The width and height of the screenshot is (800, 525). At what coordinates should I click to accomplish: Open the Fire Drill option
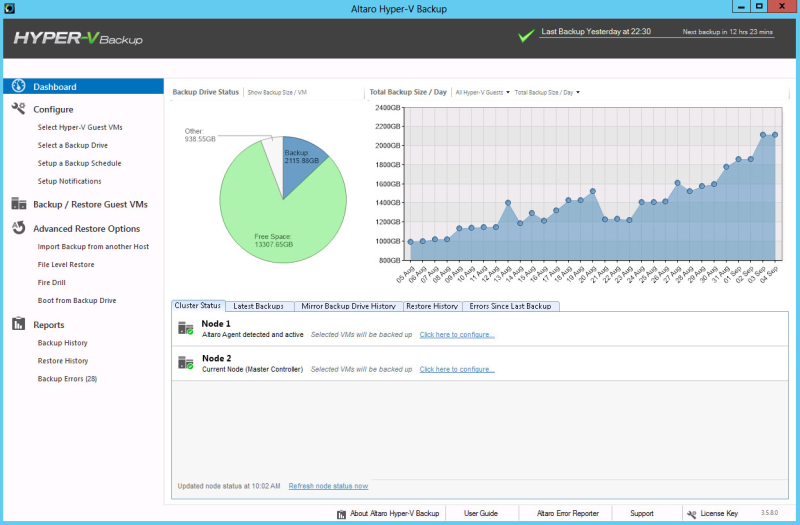(x=52, y=282)
